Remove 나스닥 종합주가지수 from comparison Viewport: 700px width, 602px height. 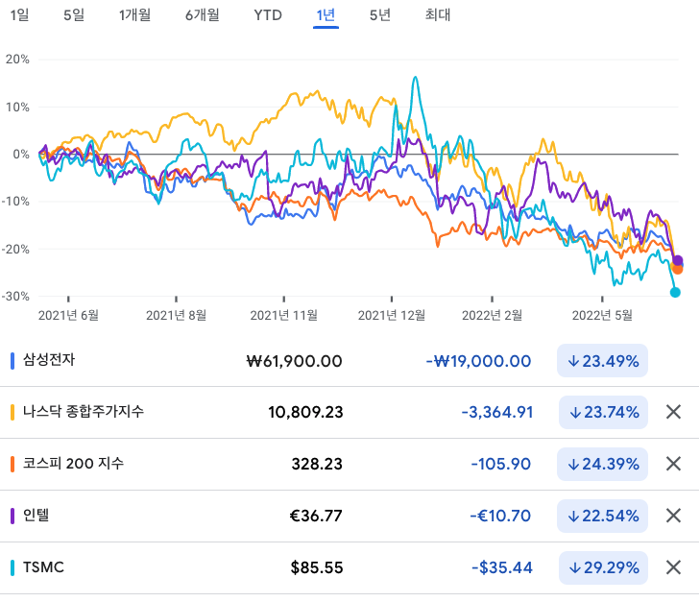click(673, 412)
